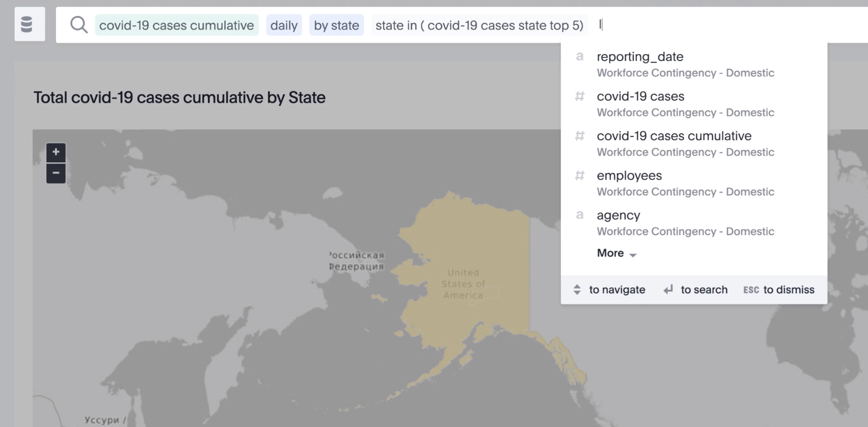The height and width of the screenshot is (427, 868).
Task: Zoom out on the map
Action: [x=56, y=173]
